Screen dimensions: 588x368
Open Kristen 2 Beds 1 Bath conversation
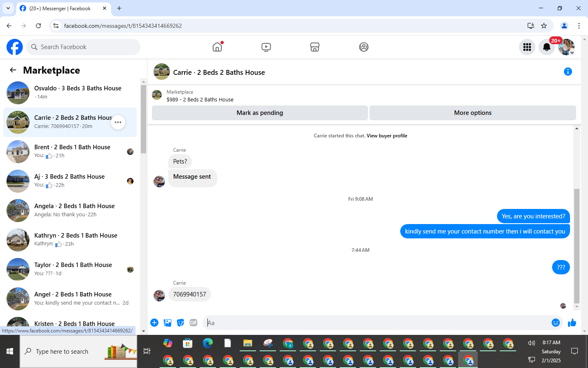point(70,323)
